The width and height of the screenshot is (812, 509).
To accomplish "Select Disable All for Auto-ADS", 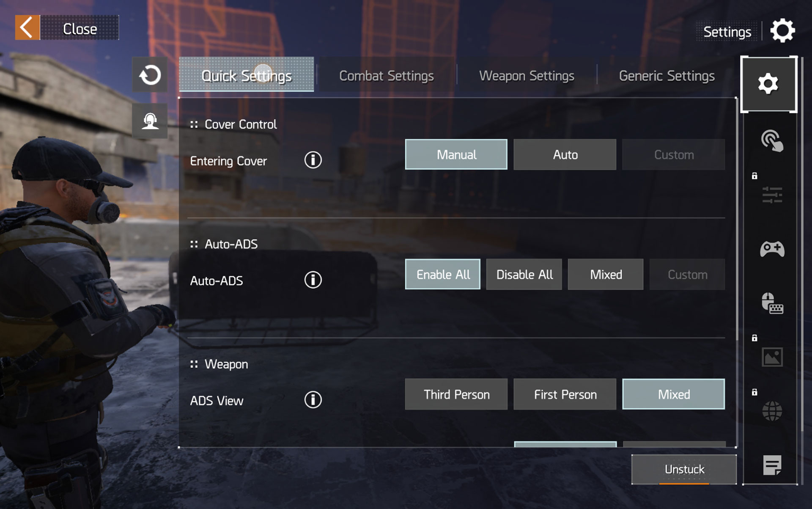I will (x=524, y=275).
